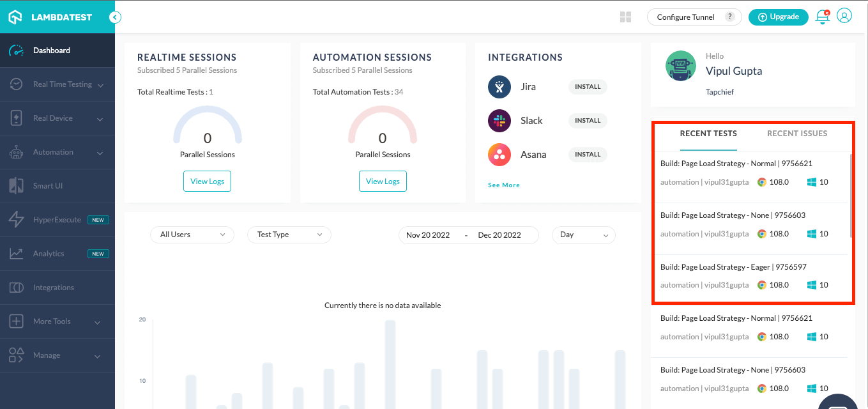Expand the Real Time Testing menu chevron
The width and height of the screenshot is (868, 409).
(100, 85)
